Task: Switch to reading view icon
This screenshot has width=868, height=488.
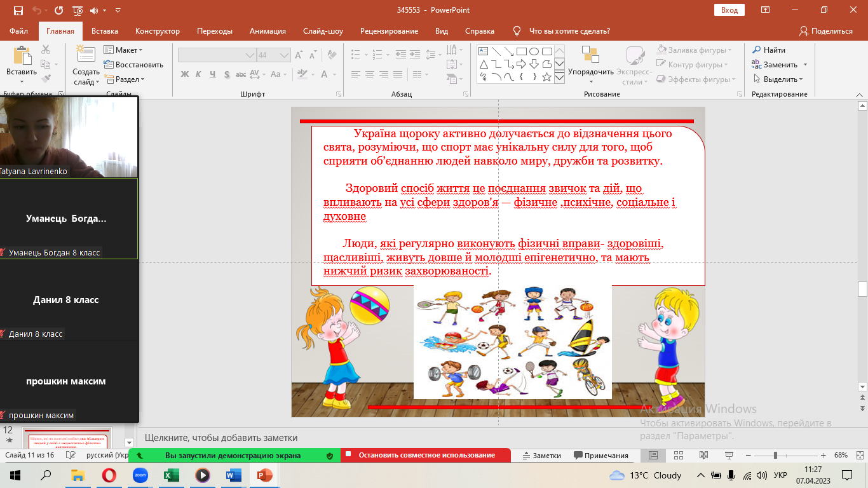Action: 703,456
